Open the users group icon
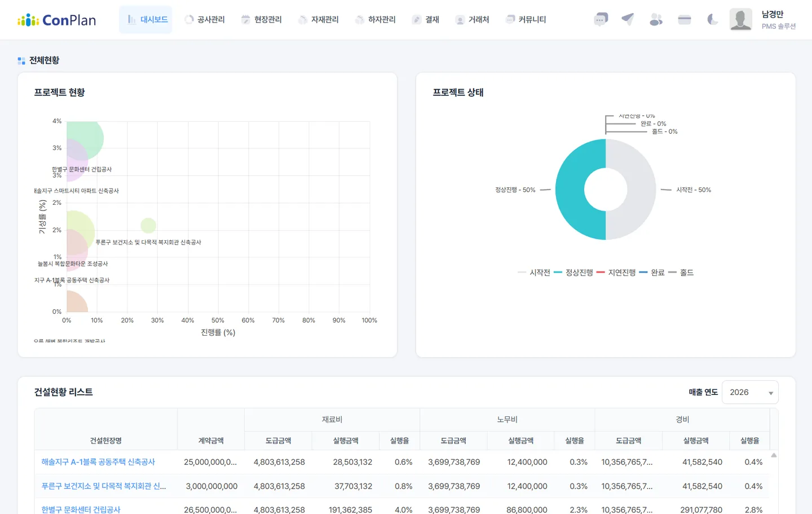The image size is (812, 514). 656,20
